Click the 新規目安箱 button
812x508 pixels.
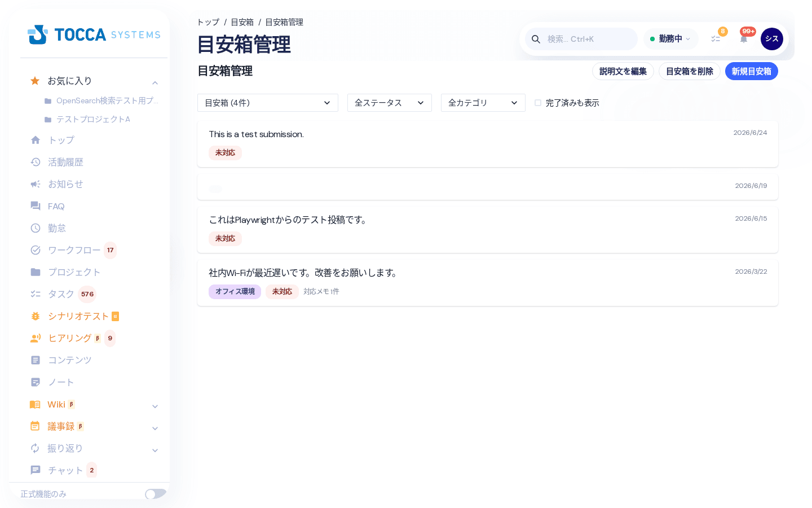[752, 71]
